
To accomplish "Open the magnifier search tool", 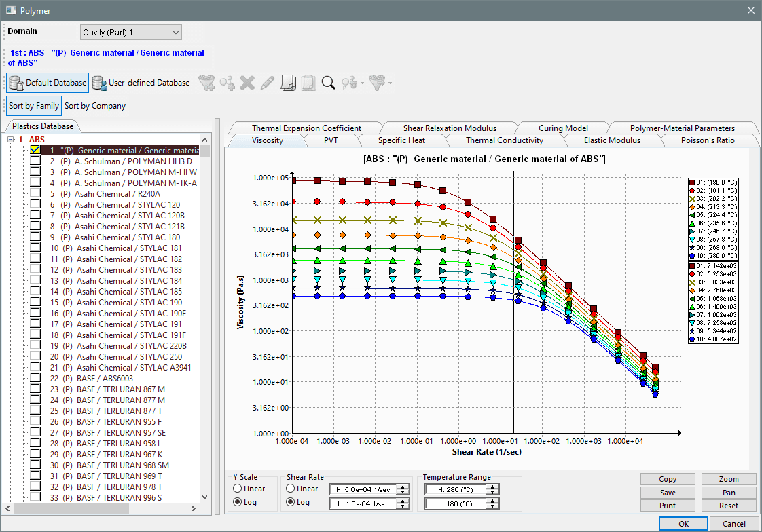I will 329,83.
